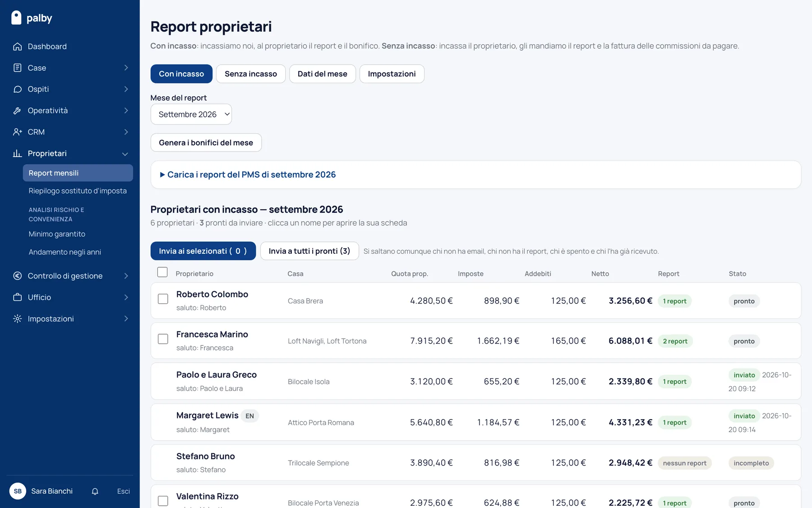Select the Con incasso tab

pos(181,74)
